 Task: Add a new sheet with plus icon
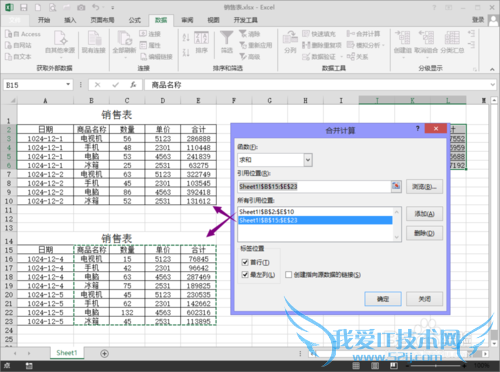click(104, 353)
